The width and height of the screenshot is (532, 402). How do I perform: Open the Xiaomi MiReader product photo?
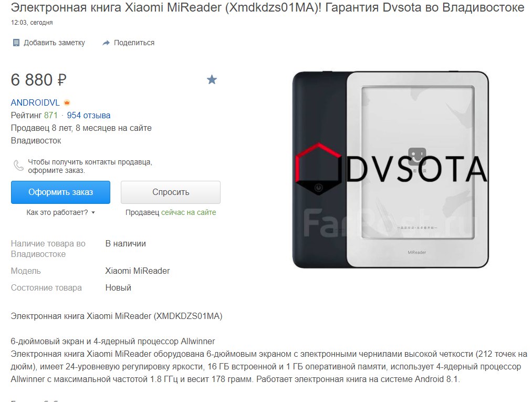point(391,170)
